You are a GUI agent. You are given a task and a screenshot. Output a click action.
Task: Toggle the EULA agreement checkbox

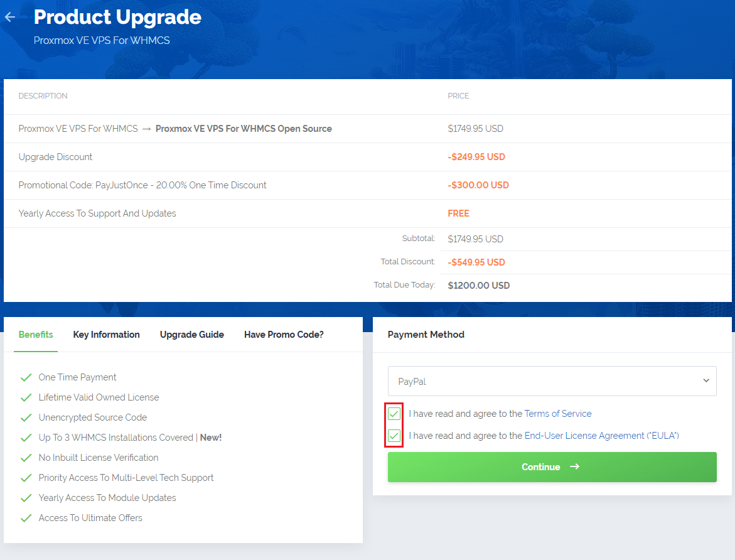click(394, 436)
